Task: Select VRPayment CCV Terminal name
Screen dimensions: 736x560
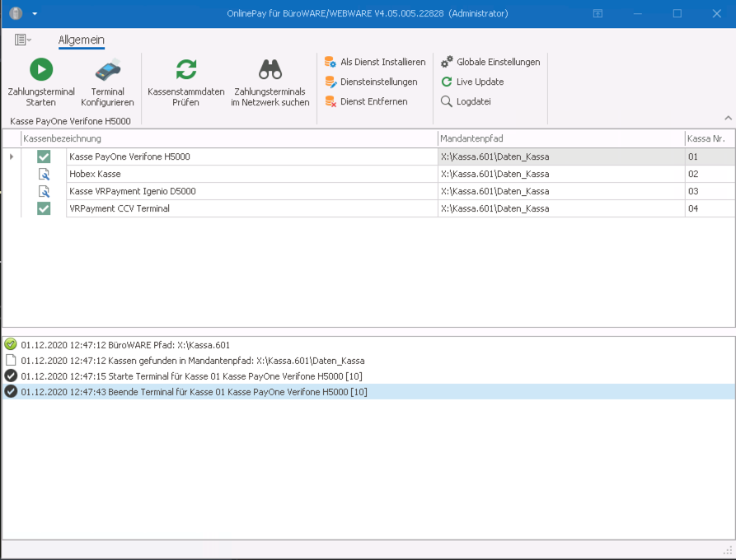Action: point(252,208)
